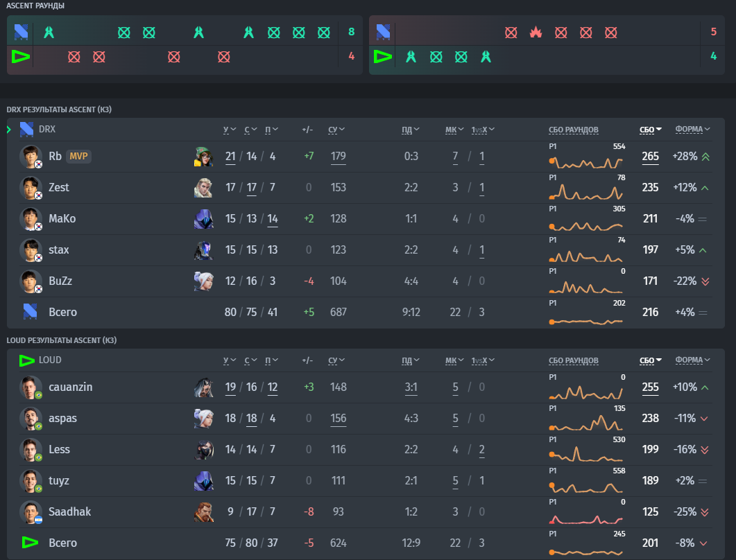Open aspas player profile link

pyautogui.click(x=63, y=419)
